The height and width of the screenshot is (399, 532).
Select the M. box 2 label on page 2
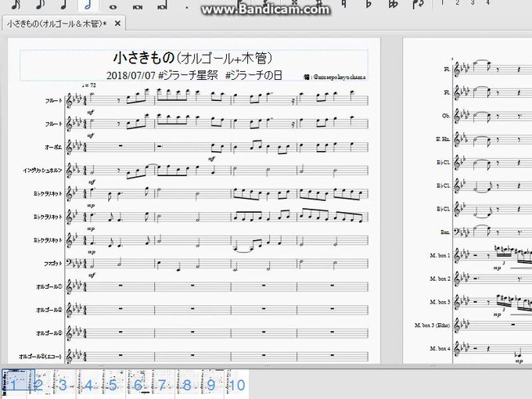point(440,279)
